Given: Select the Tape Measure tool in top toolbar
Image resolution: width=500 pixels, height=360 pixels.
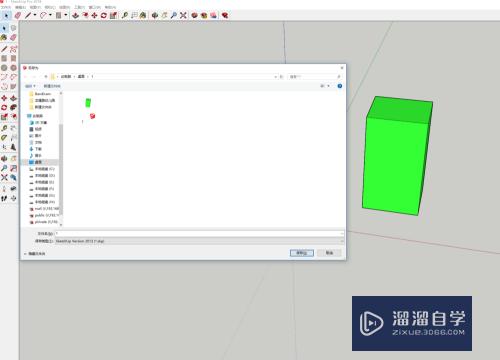Looking at the screenshot, I should [x=125, y=15].
